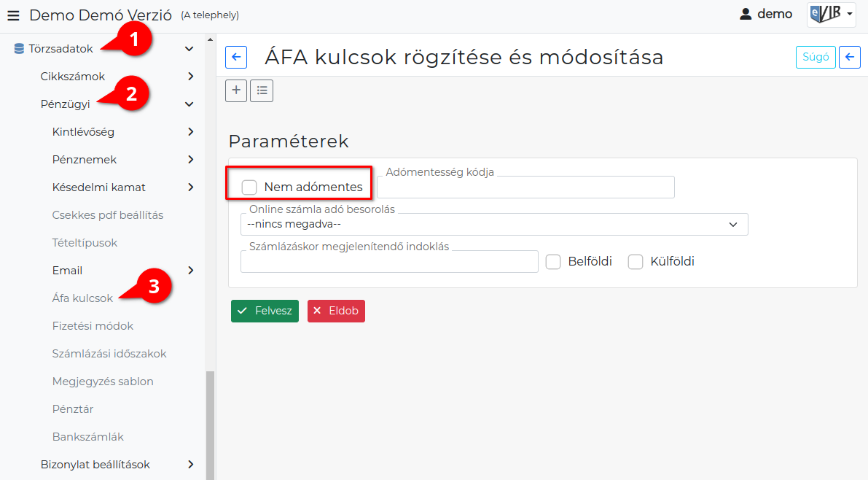Open the Online számla adó besorolás dropdown
Image resolution: width=868 pixels, height=480 pixels.
(494, 225)
